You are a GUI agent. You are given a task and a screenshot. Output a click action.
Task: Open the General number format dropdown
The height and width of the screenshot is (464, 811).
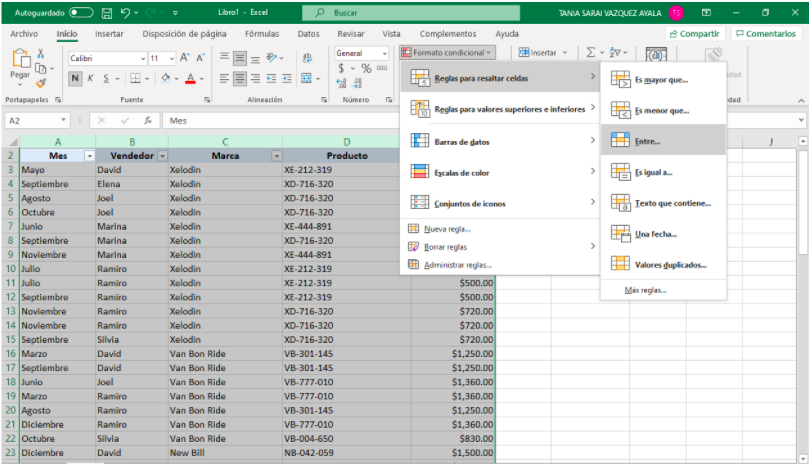click(x=384, y=53)
